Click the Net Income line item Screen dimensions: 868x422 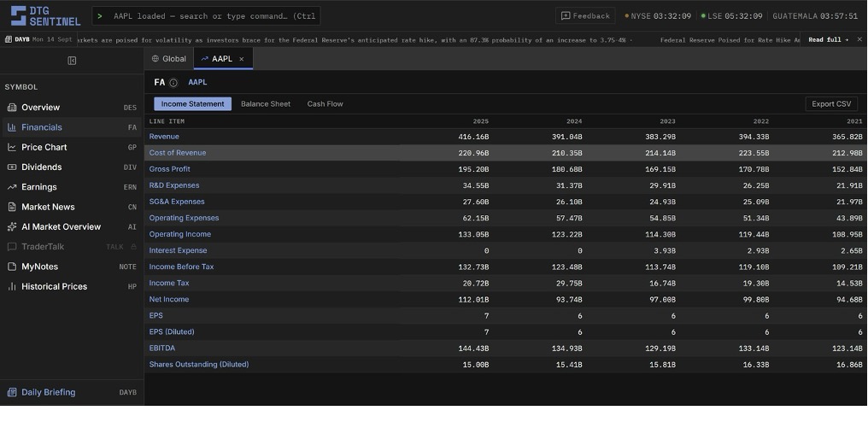tap(169, 300)
